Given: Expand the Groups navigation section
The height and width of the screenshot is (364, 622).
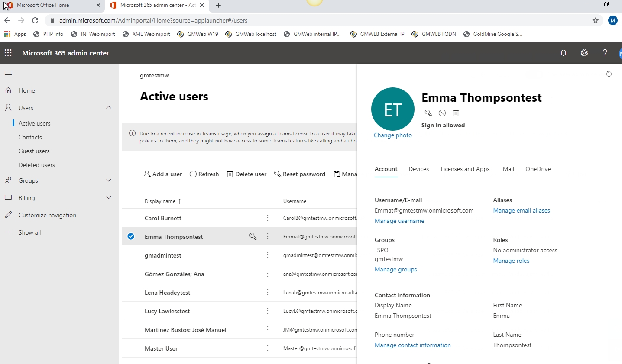Looking at the screenshot, I should [x=109, y=180].
